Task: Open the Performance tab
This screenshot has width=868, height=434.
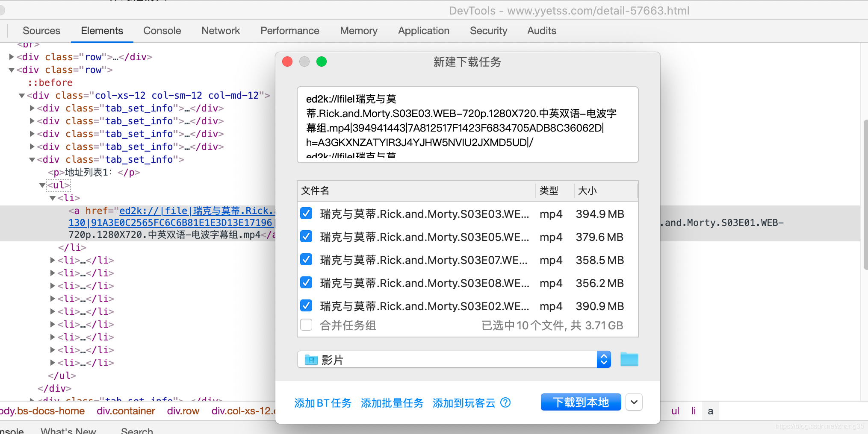Action: point(290,31)
